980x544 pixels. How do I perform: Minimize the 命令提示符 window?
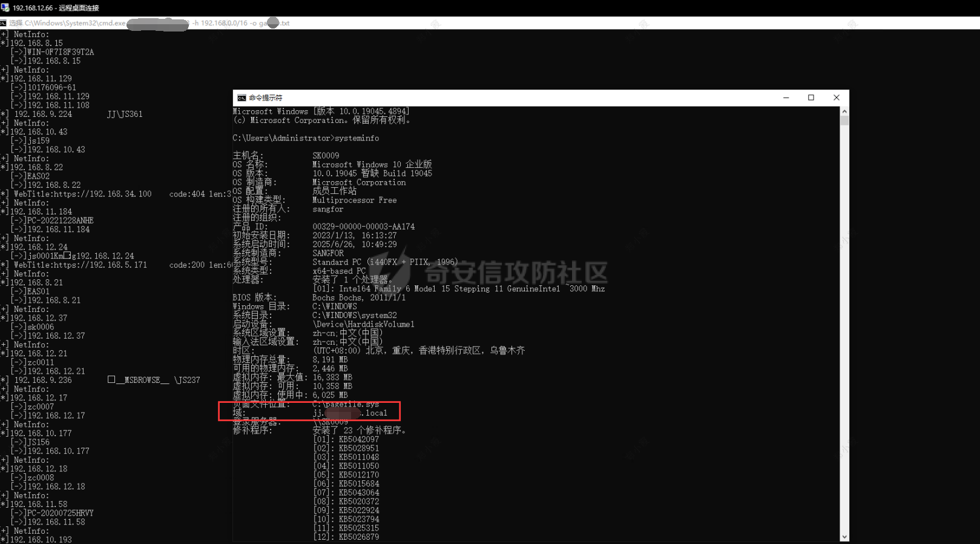click(786, 98)
